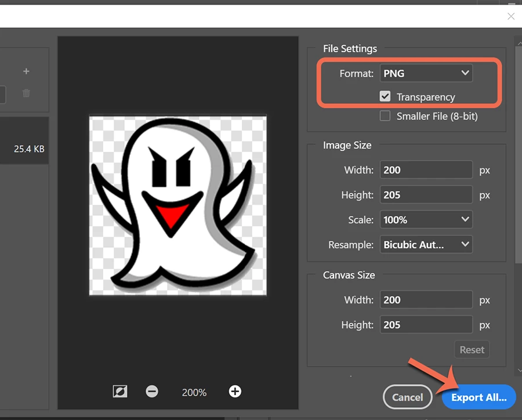The image size is (522, 420).
Task: Click the Canvas Size Height field
Action: pos(426,325)
